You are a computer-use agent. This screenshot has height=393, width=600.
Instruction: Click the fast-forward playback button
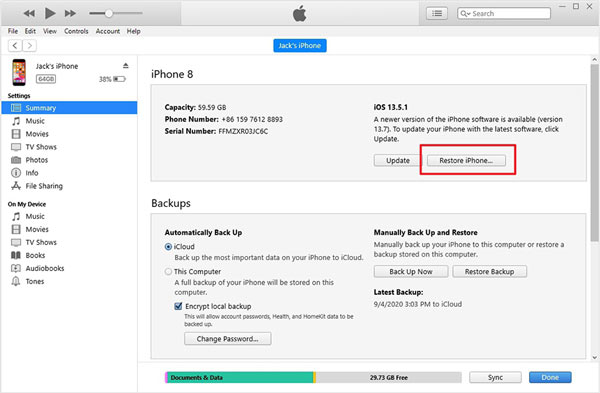point(70,13)
